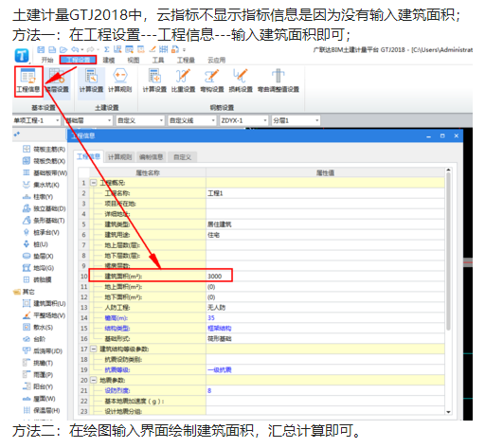The image size is (485, 448).
Task: Collapse the 地震参数 group
Action: (x=94, y=380)
